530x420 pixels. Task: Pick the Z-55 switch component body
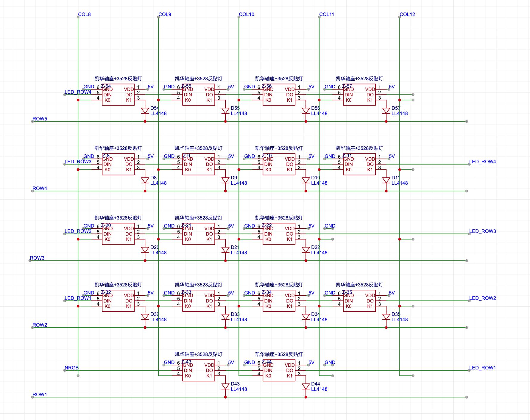click(199, 95)
